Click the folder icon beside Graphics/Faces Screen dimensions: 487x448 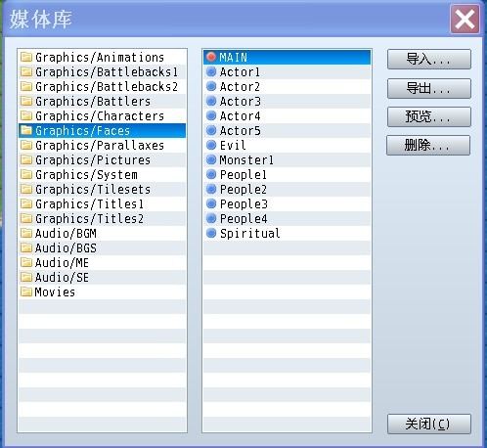26,130
